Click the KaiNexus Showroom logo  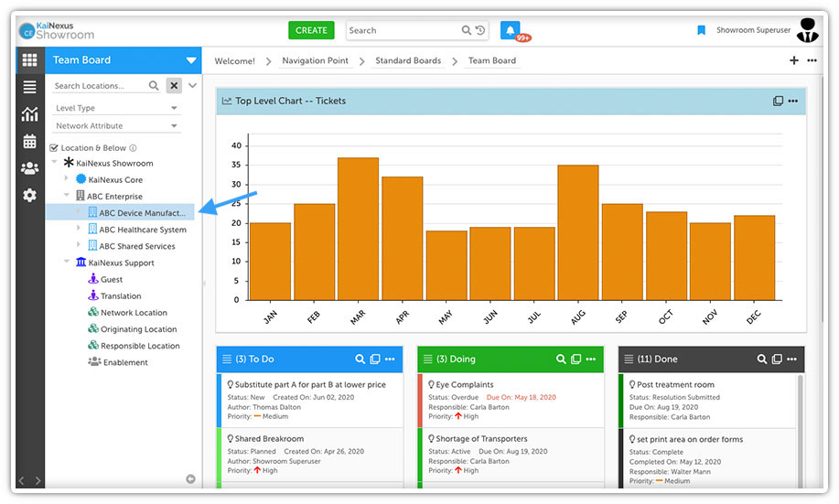[56, 30]
